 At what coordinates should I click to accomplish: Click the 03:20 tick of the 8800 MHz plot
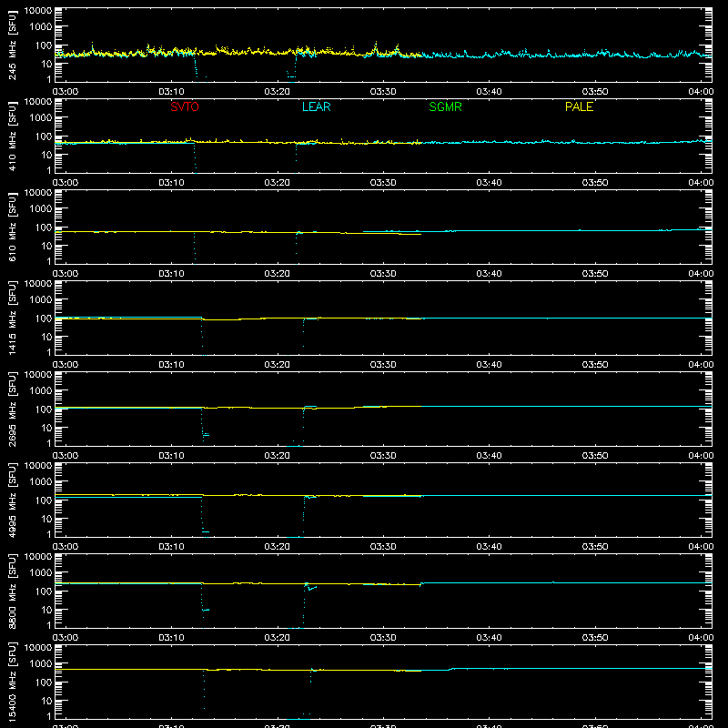coord(278,638)
